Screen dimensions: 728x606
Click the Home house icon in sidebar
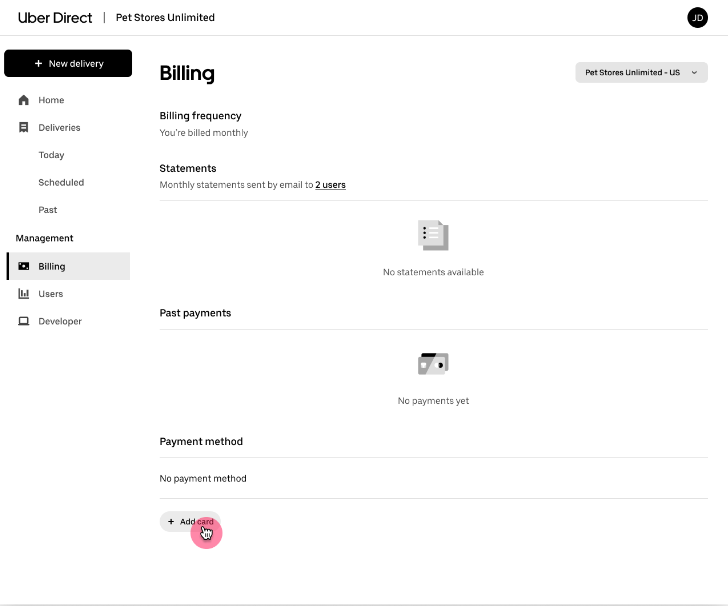pos(24,100)
